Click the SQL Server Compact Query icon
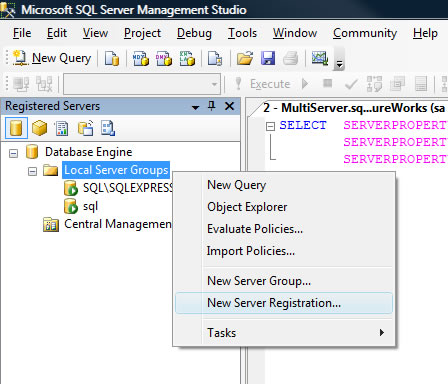 coord(215,58)
